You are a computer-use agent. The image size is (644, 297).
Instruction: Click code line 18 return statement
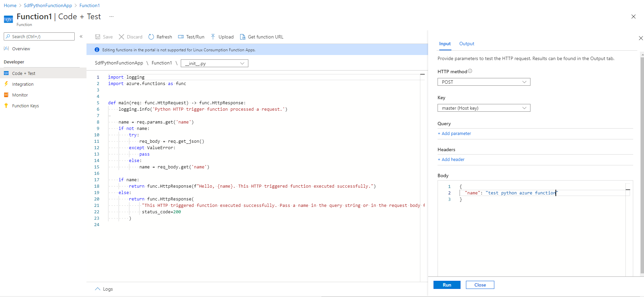click(x=252, y=186)
